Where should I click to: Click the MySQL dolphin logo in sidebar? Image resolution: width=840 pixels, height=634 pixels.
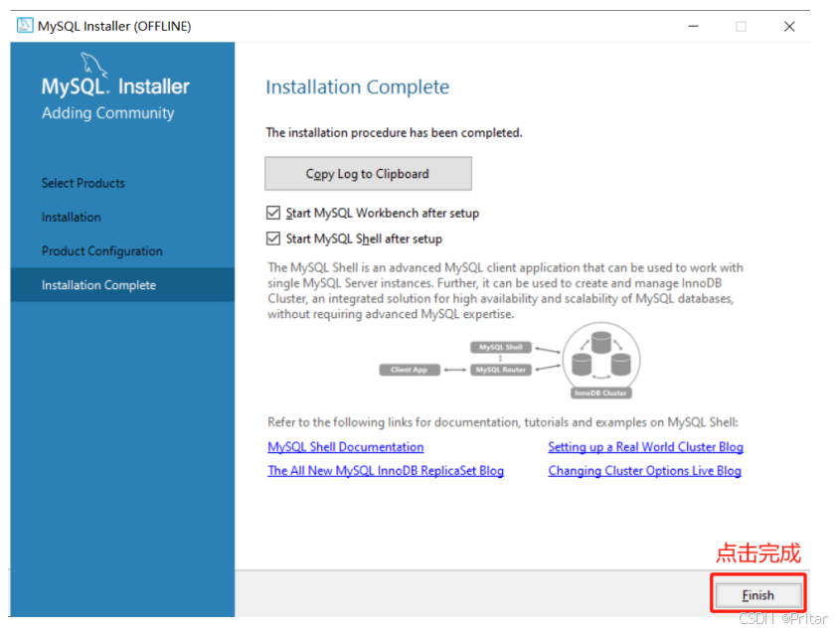tap(93, 65)
